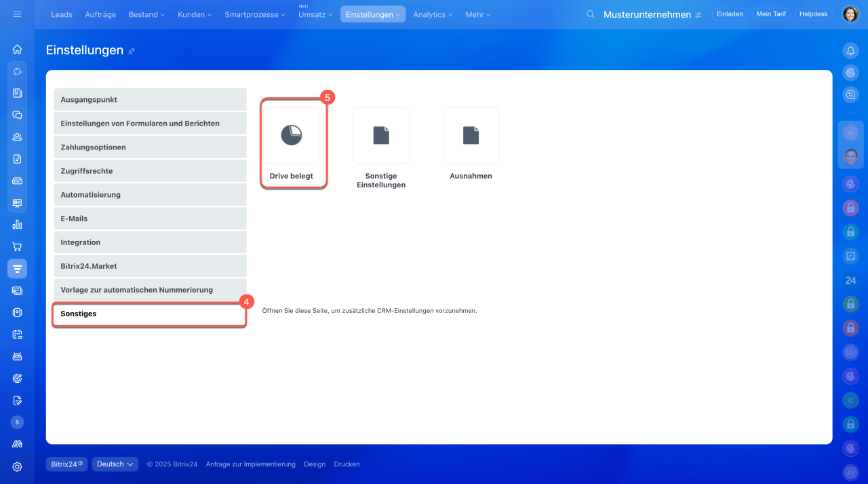Select the Integration section
868x484 pixels.
point(150,242)
